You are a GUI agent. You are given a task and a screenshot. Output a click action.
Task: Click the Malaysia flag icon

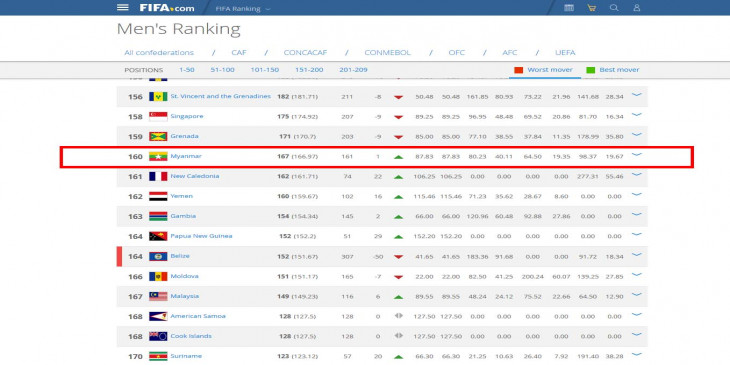[x=158, y=297]
